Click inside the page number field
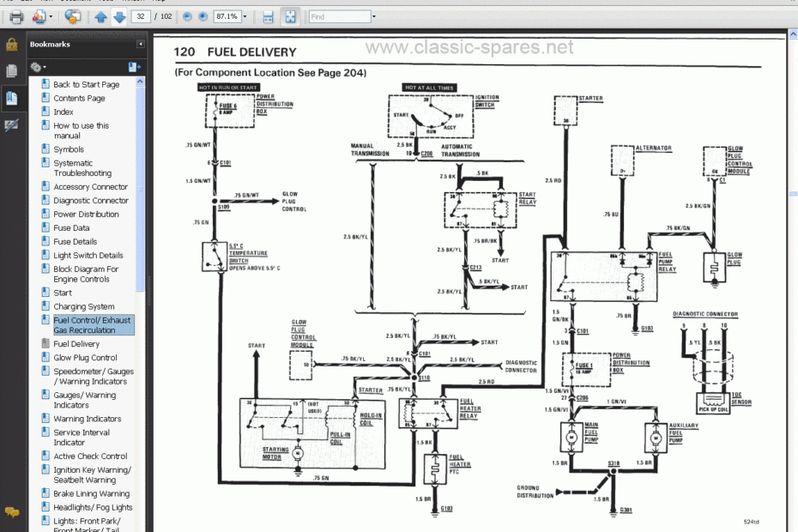 pyautogui.click(x=140, y=15)
